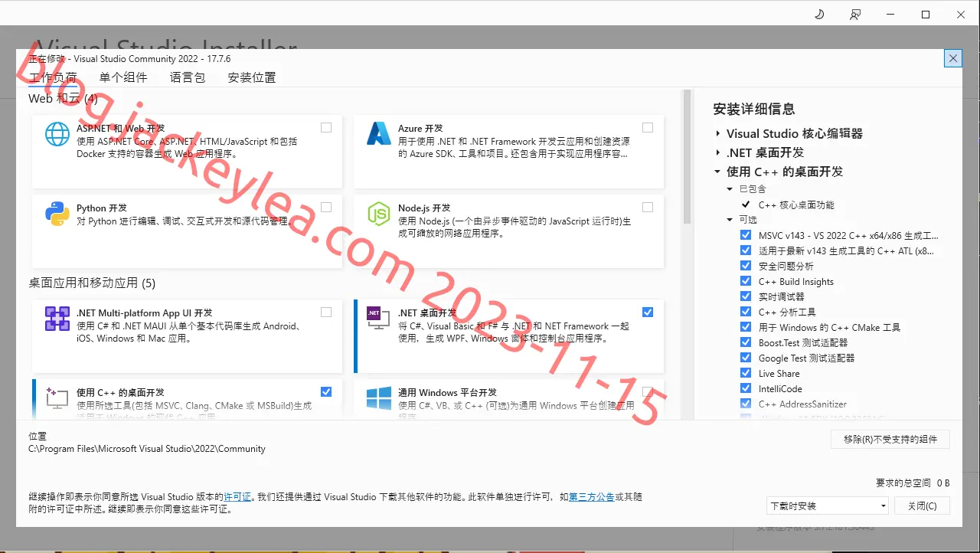Click the .NET 桌面开发 workload icon

[379, 319]
